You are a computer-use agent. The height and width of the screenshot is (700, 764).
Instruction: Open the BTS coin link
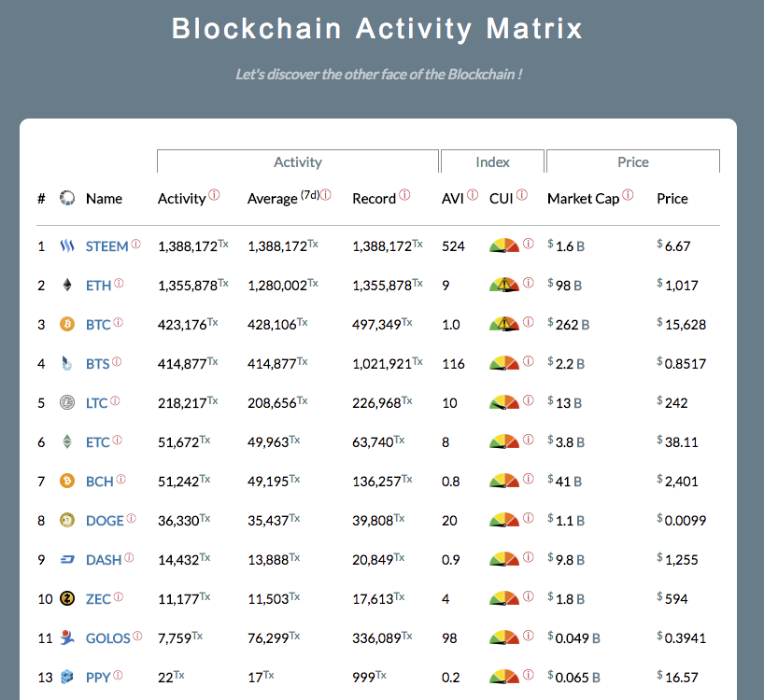pos(97,364)
